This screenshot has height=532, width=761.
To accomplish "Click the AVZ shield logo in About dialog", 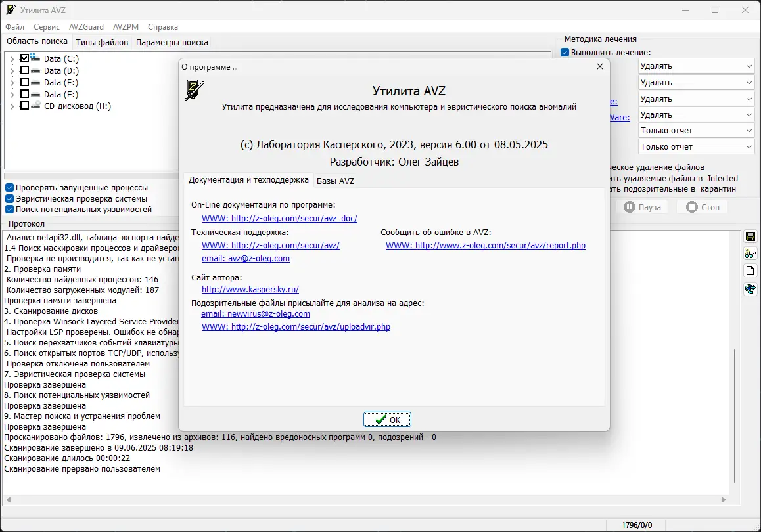I will (x=195, y=91).
